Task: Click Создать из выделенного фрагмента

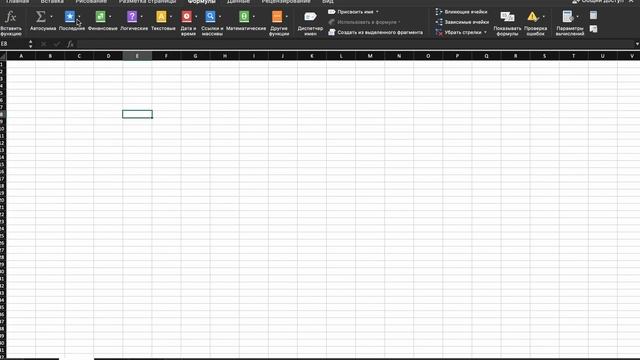Action: pyautogui.click(x=376, y=32)
